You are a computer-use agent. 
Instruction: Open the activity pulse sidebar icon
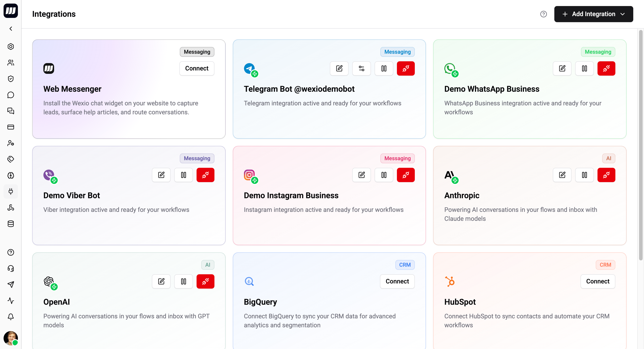[x=11, y=301]
